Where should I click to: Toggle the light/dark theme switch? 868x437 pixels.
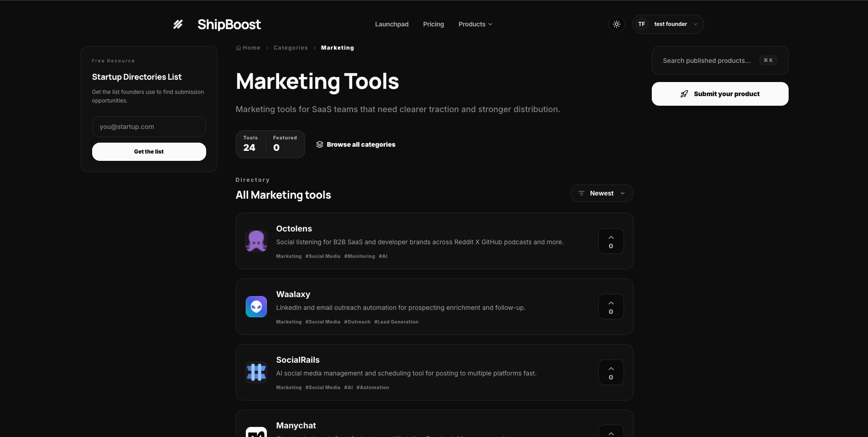point(616,24)
